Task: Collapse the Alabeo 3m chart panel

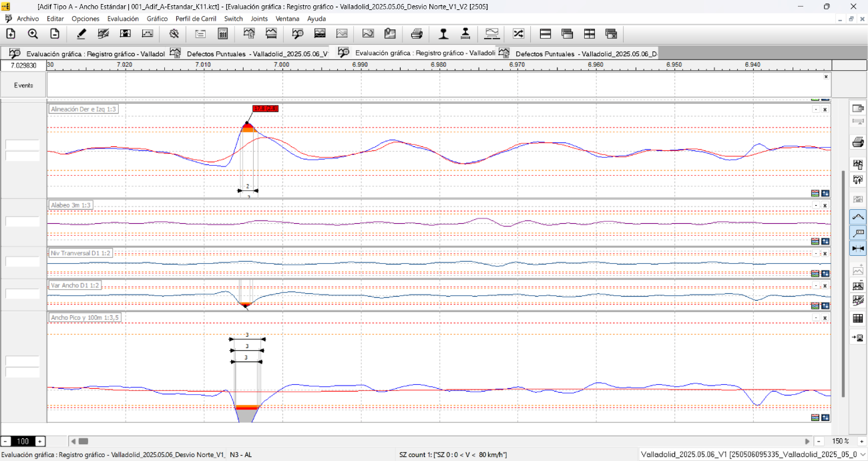Action: [815, 206]
